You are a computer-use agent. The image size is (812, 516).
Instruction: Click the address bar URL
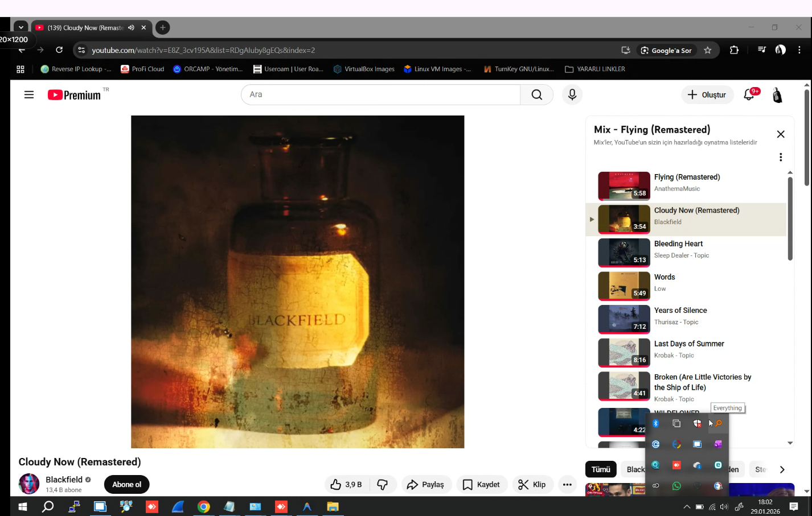coord(203,50)
